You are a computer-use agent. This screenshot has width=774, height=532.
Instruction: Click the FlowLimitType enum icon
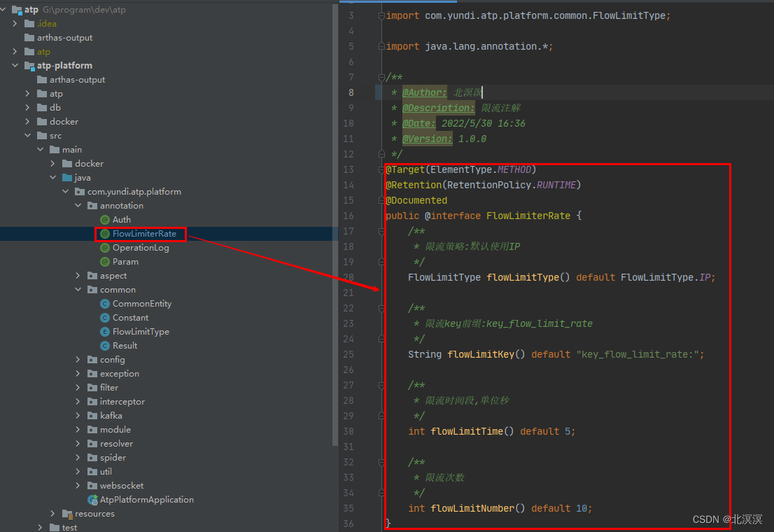105,332
